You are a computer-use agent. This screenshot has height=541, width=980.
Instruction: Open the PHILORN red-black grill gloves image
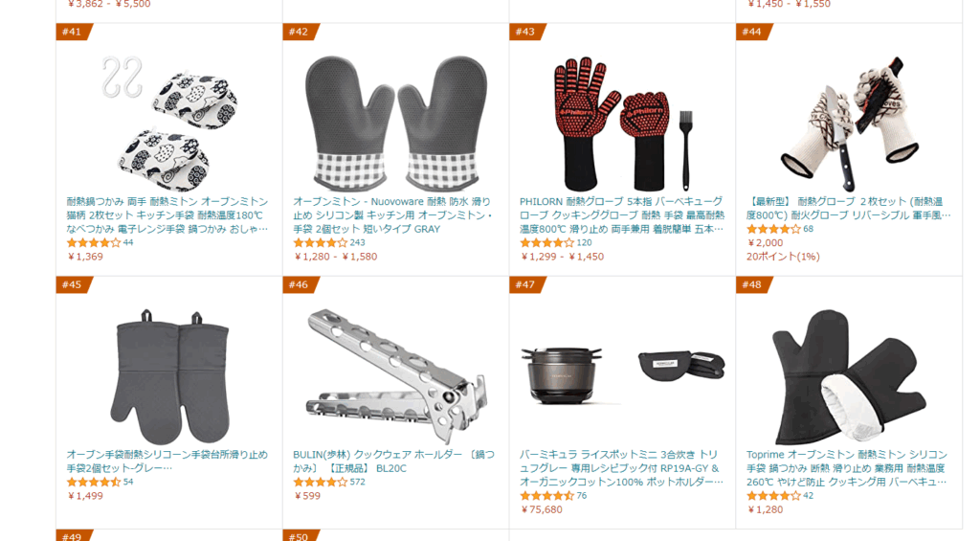tap(622, 123)
